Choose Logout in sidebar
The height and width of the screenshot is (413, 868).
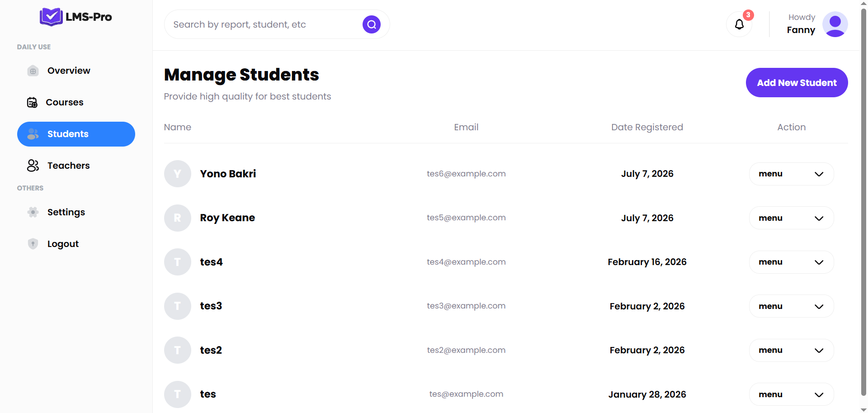[76, 244]
